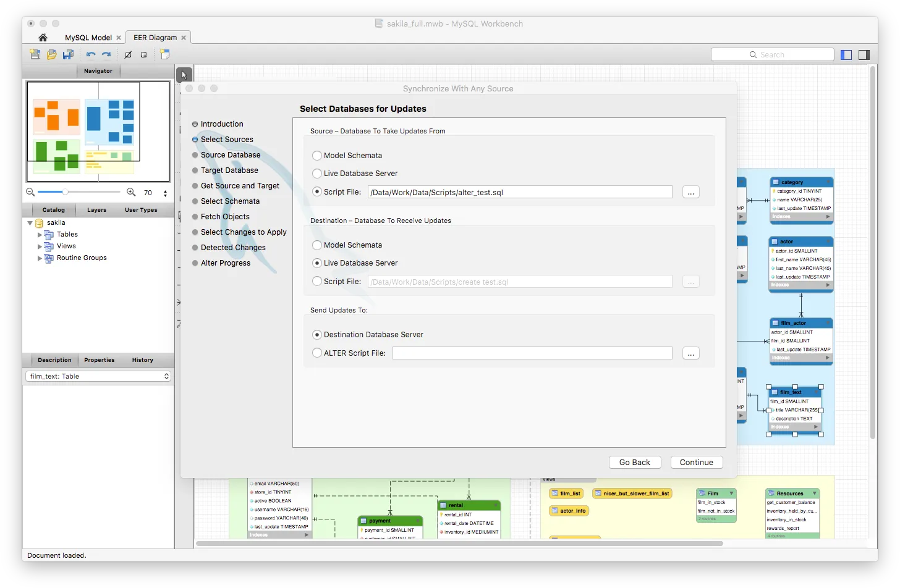Click the Redo arrow icon
Viewport: 900px width, 588px height.
click(106, 54)
